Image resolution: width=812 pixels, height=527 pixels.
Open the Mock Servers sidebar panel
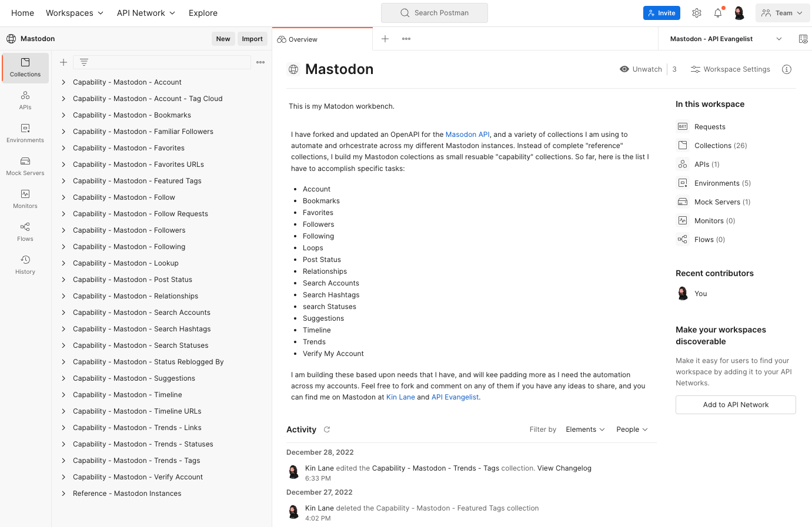click(25, 166)
